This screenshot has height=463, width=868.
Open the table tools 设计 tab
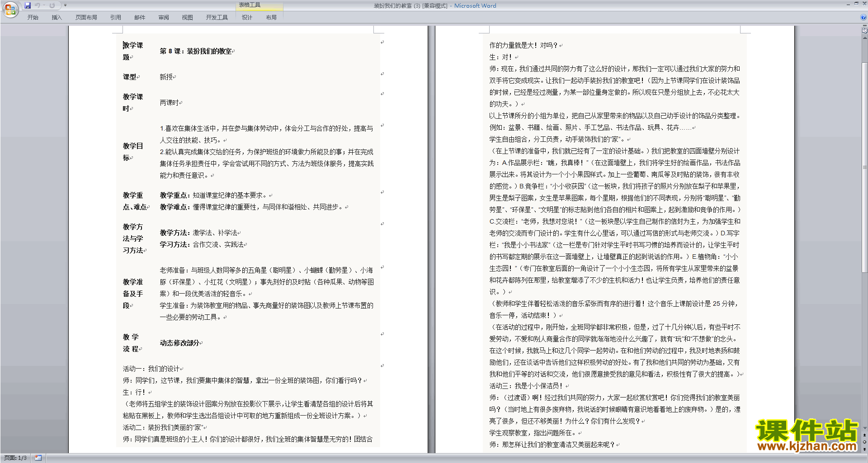point(247,17)
